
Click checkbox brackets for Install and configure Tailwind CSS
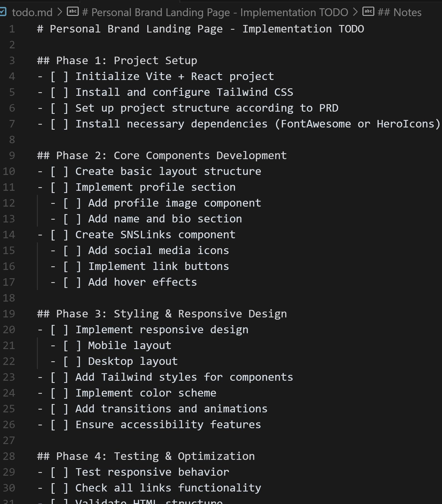(x=59, y=92)
